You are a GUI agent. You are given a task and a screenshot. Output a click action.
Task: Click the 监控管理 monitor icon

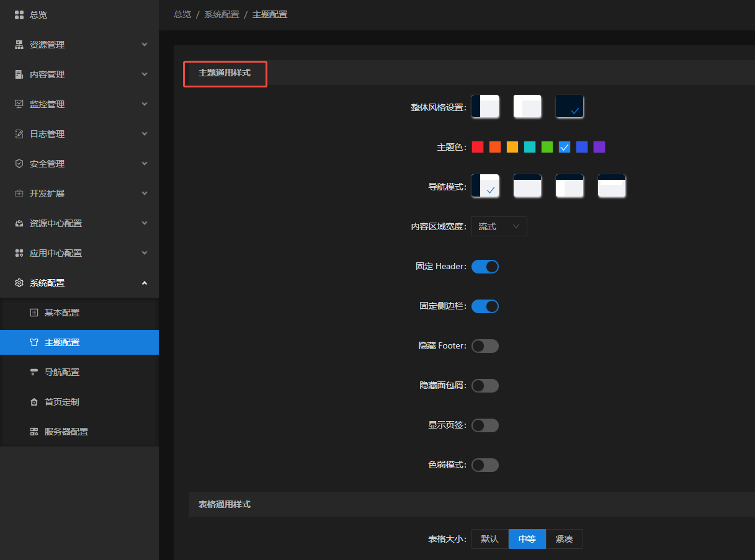pos(19,104)
